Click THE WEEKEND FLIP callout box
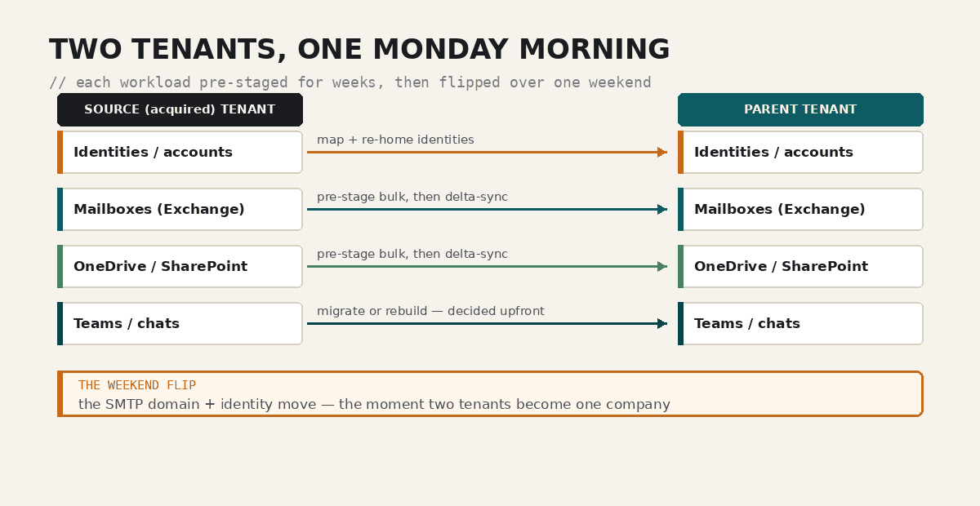Viewport: 980px width, 506px height. pos(490,394)
